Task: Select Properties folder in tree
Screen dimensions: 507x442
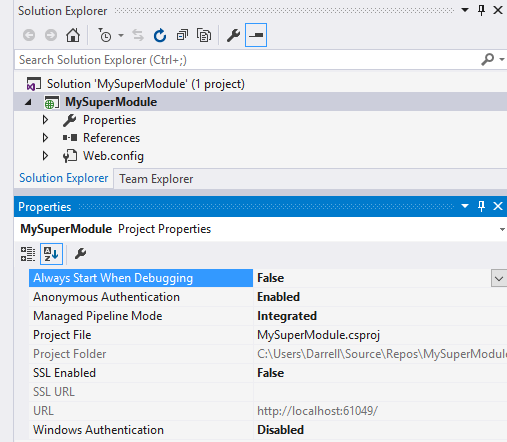Action: click(109, 120)
